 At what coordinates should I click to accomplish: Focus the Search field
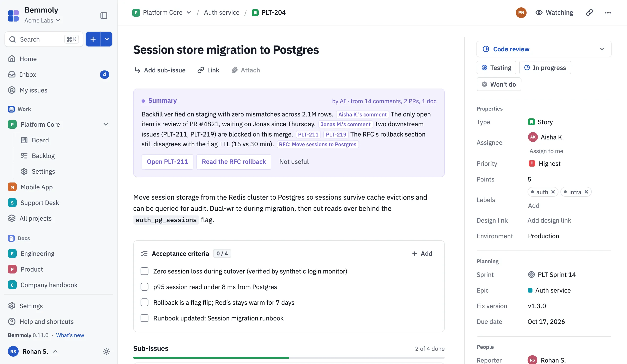(x=44, y=39)
